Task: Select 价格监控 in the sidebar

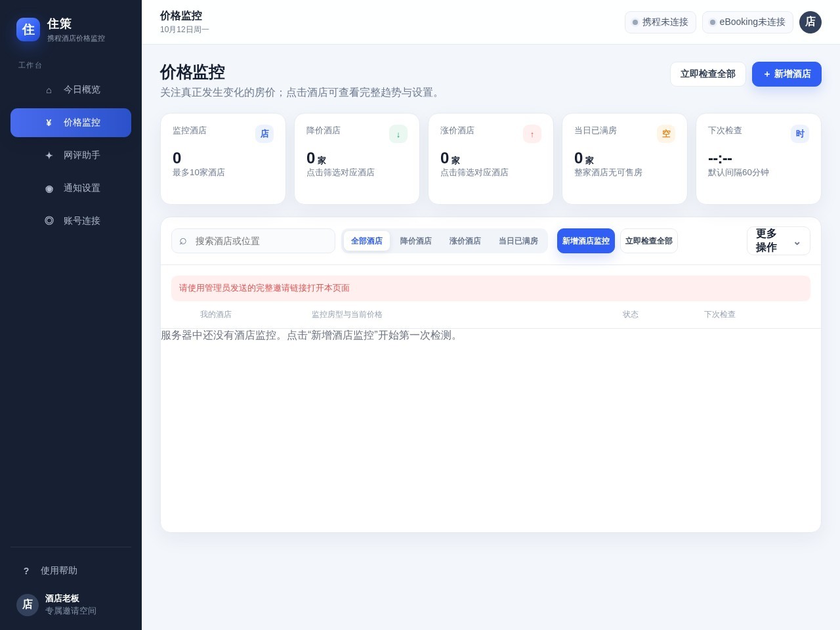Action: 71,123
